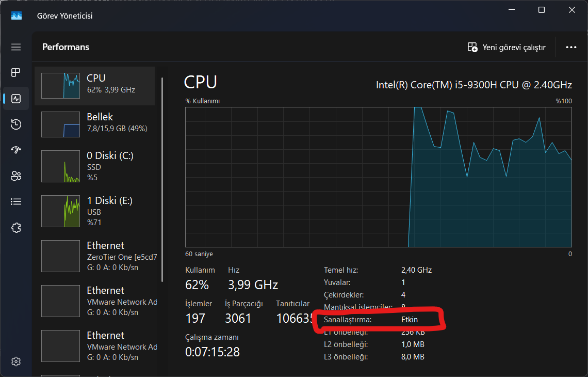Select the ZeroTier One Ethernet entry
This screenshot has height=377, width=588.
[x=94, y=256]
